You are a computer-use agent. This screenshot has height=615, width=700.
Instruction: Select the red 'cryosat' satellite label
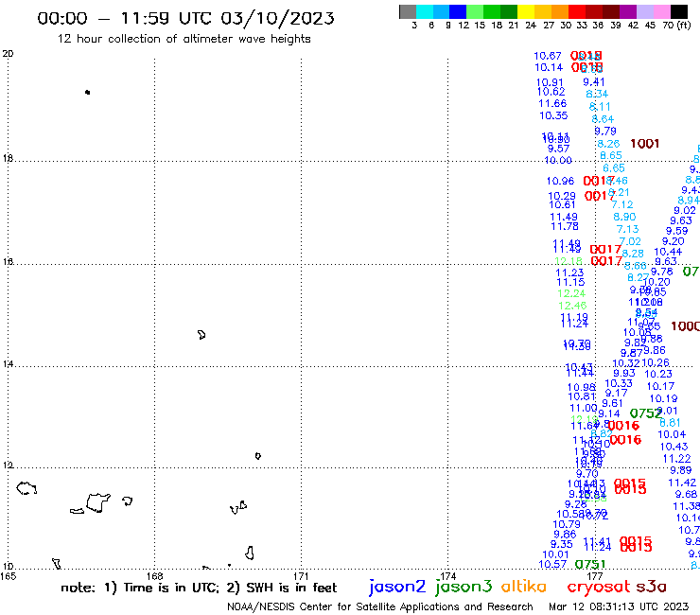click(x=598, y=588)
